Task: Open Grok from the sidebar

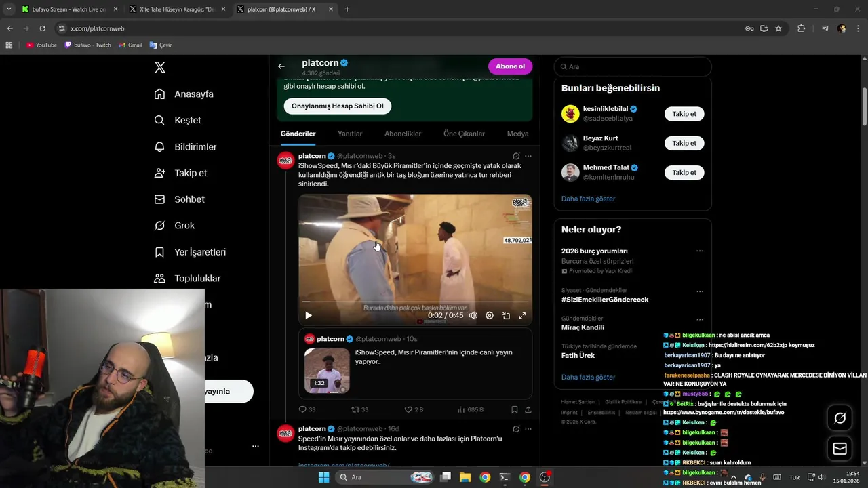Action: pos(174,226)
